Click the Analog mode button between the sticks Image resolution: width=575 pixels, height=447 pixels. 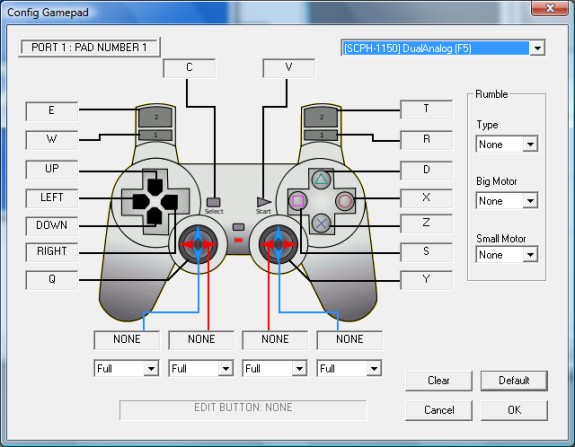tap(238, 227)
